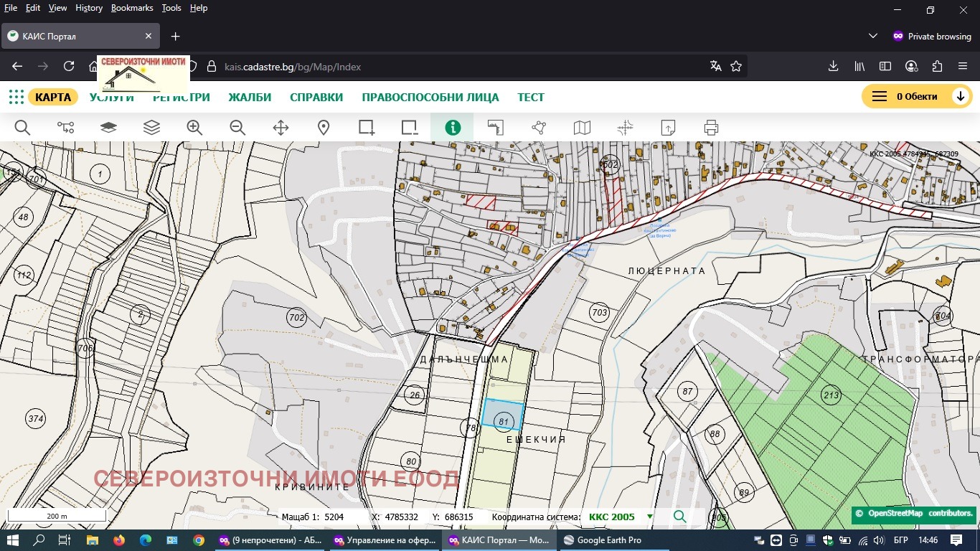
Task: Expand the ККС 2005 coordinate system dropdown
Action: tap(650, 517)
